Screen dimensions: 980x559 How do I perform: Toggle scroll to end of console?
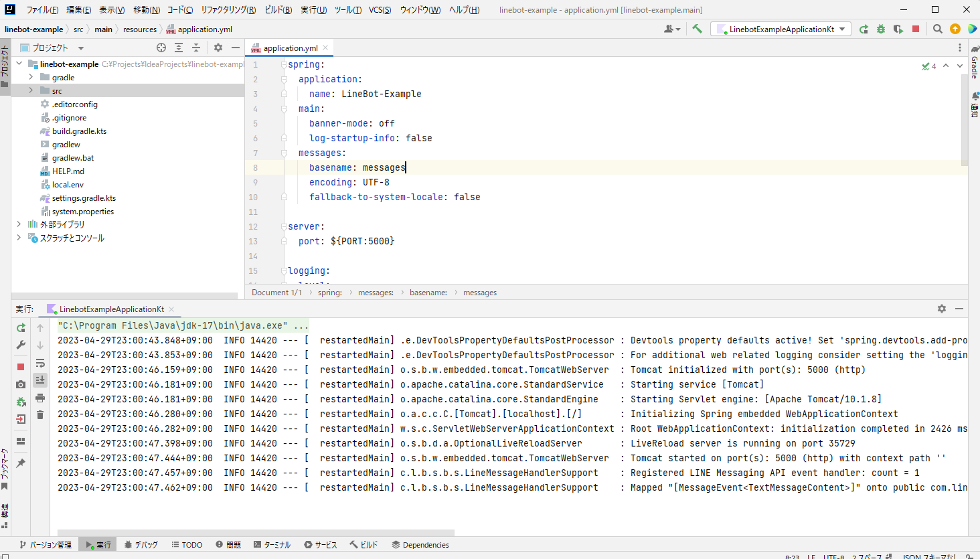40,380
